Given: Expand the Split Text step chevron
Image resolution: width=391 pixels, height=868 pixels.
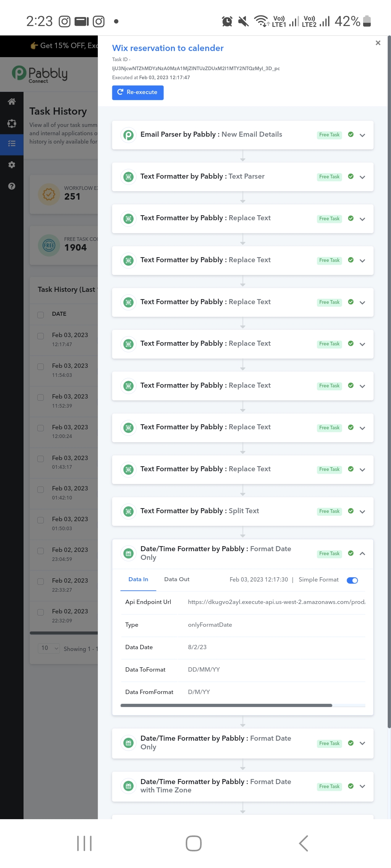Looking at the screenshot, I should tap(362, 511).
